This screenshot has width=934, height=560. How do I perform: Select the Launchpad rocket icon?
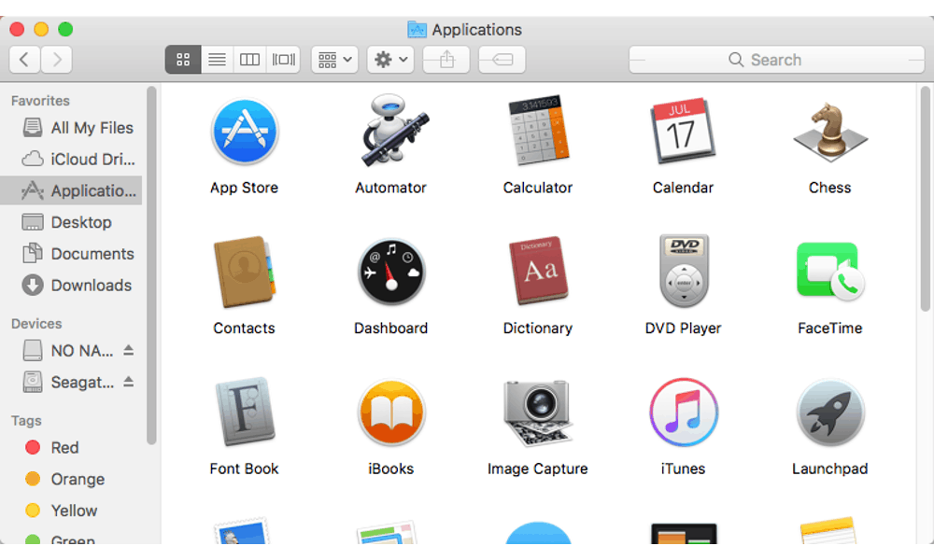click(x=830, y=413)
